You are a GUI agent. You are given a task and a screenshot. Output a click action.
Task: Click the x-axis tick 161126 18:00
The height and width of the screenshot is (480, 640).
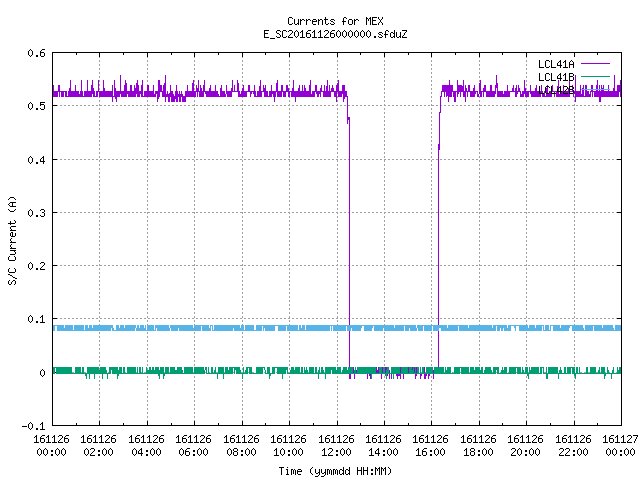(x=478, y=446)
